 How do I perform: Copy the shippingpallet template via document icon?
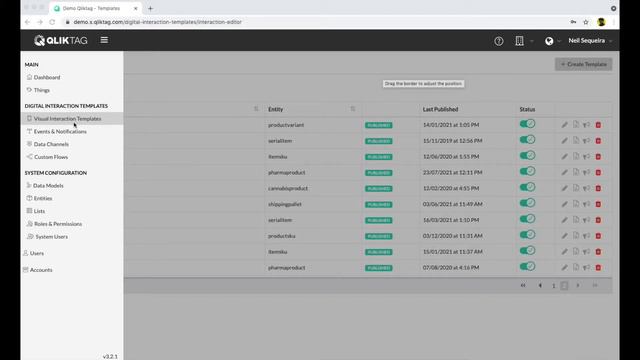click(576, 204)
